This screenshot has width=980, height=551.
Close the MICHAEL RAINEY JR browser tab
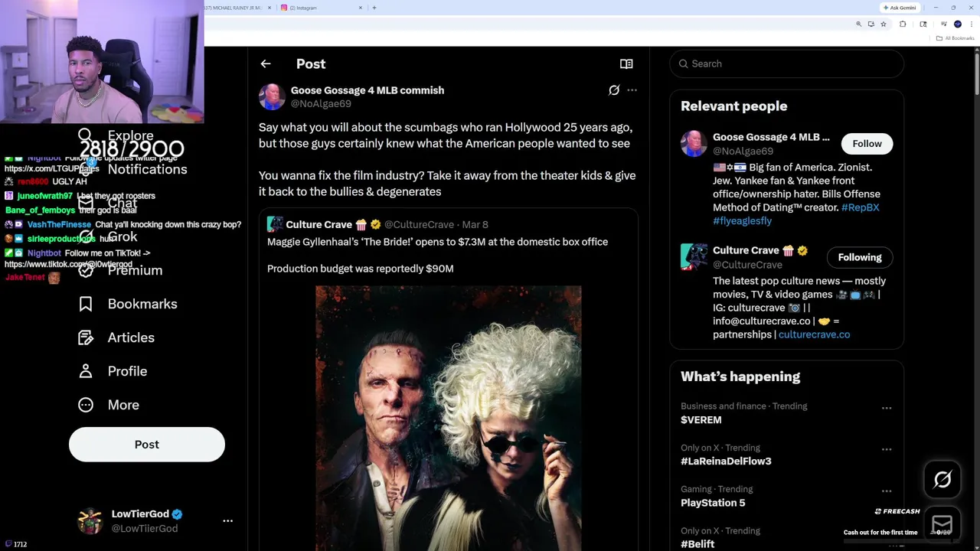pyautogui.click(x=269, y=8)
